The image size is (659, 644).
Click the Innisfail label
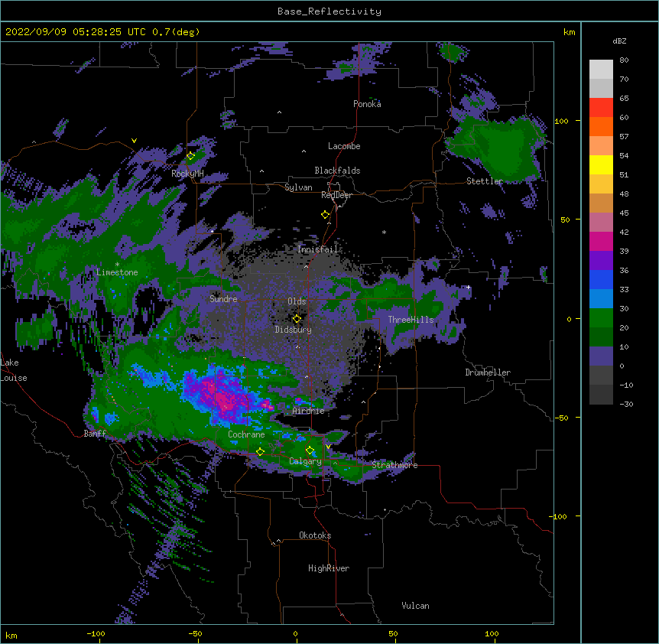pos(317,249)
